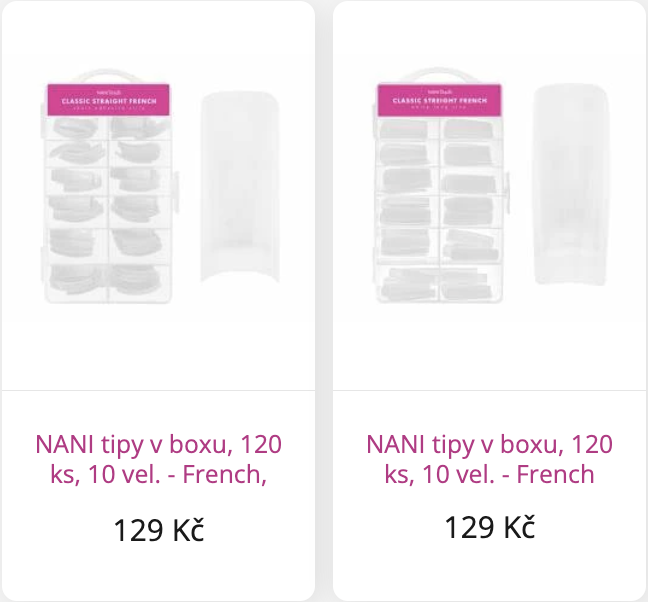The image size is (648, 602).
Task: Click "ks, 10 vel. - French," line in left title
Action: 158,474
